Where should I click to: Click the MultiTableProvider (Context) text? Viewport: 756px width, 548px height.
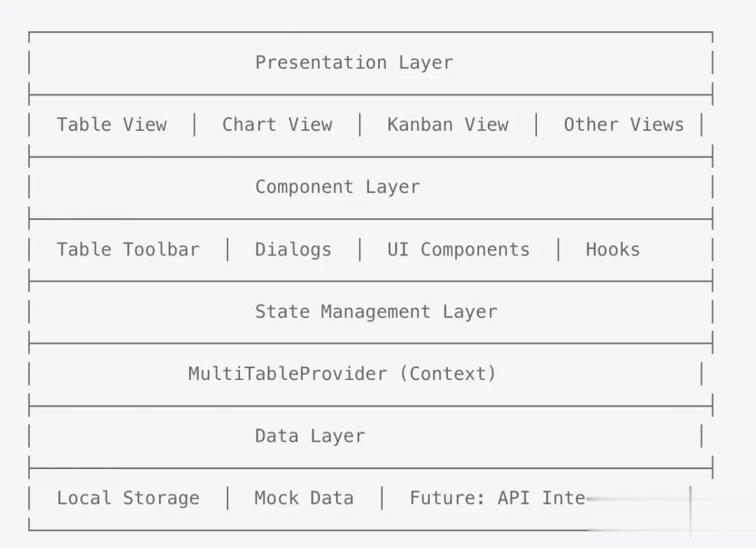click(x=342, y=374)
